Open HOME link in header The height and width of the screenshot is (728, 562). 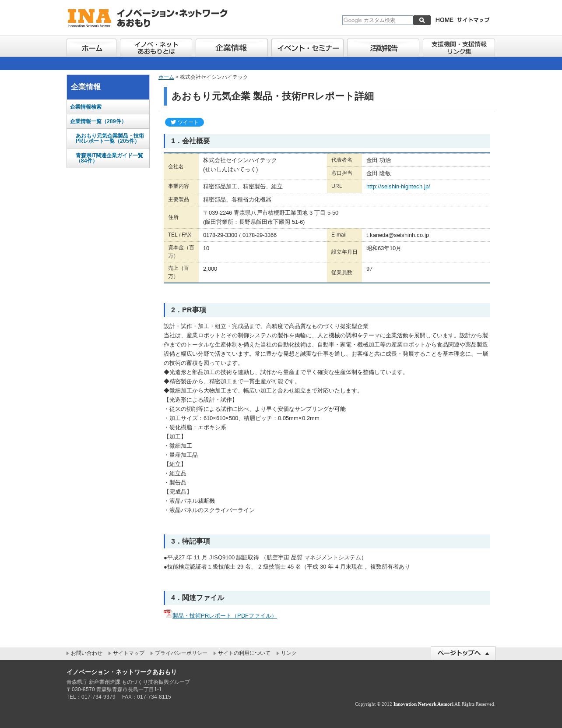click(x=444, y=20)
